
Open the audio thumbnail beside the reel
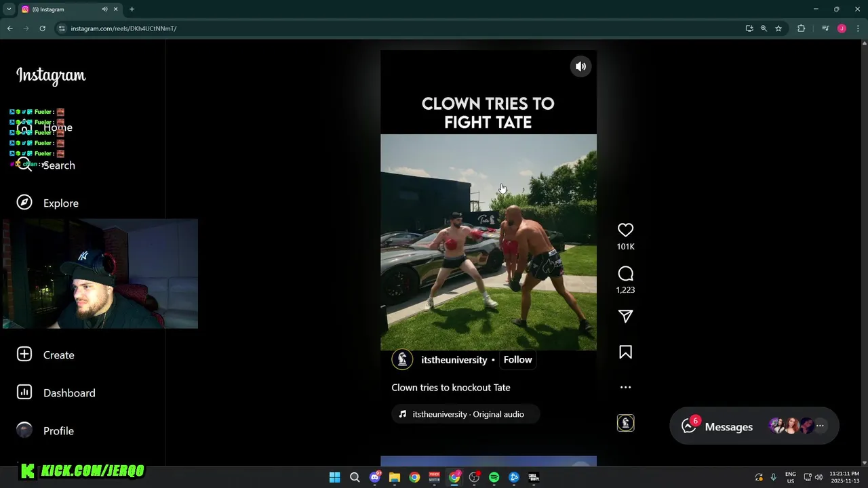point(625,423)
